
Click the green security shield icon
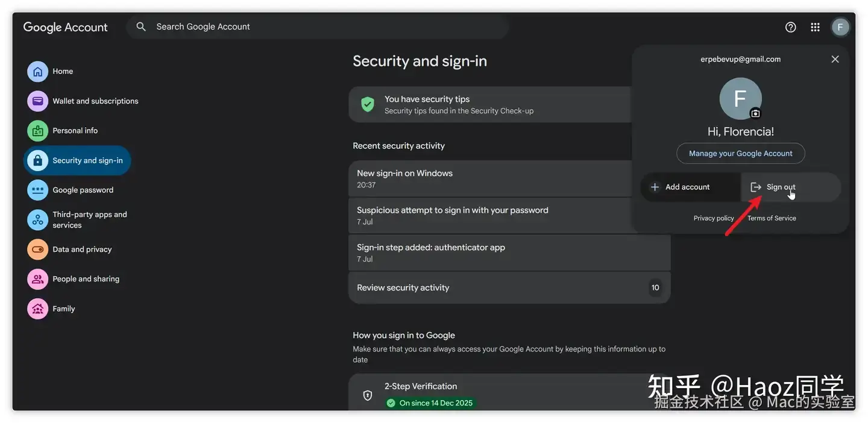coord(368,104)
